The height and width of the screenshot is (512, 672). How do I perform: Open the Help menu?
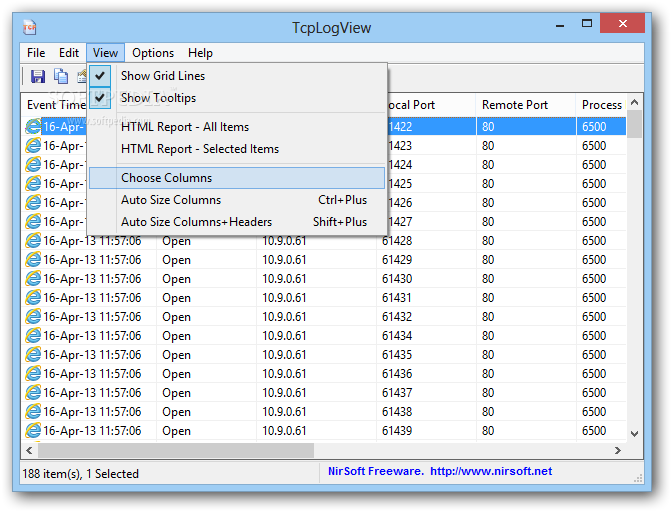tap(200, 53)
